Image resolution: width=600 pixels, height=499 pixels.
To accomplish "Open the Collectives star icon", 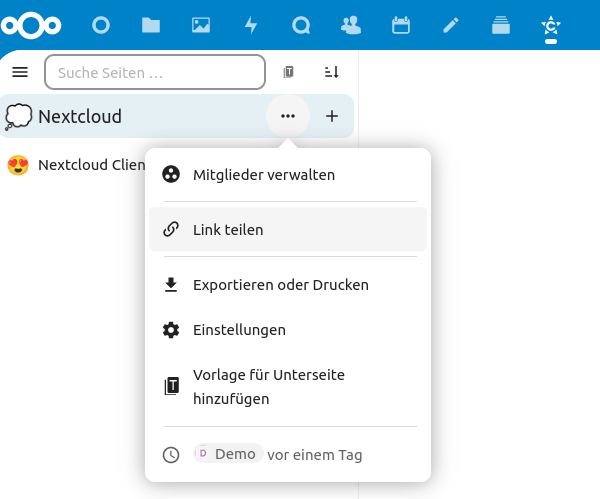I will [x=551, y=26].
